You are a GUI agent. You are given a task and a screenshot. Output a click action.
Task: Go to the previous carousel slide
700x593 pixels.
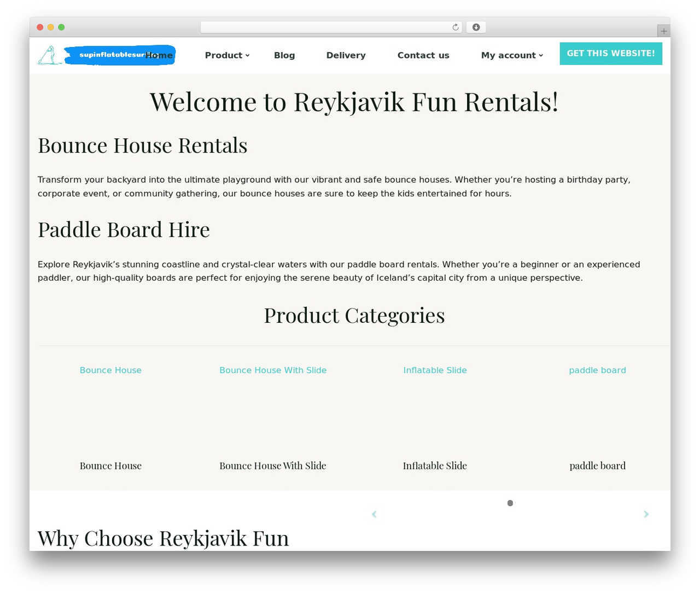[x=374, y=514]
